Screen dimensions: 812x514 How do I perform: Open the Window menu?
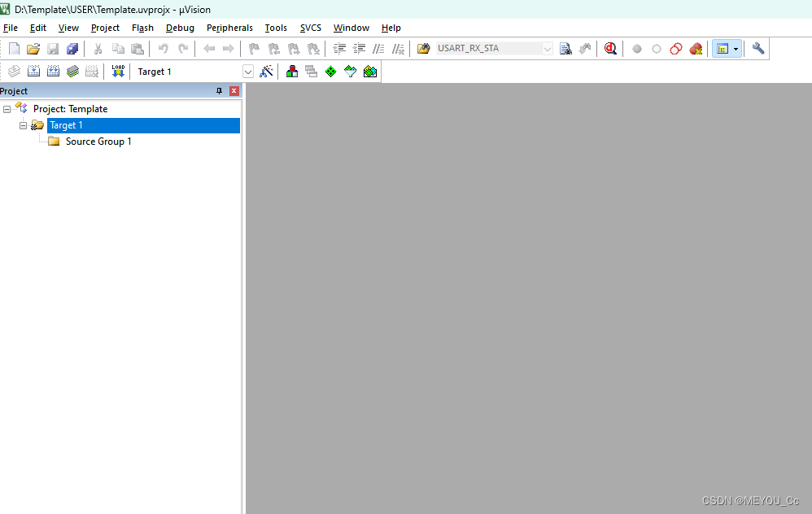[x=351, y=28]
